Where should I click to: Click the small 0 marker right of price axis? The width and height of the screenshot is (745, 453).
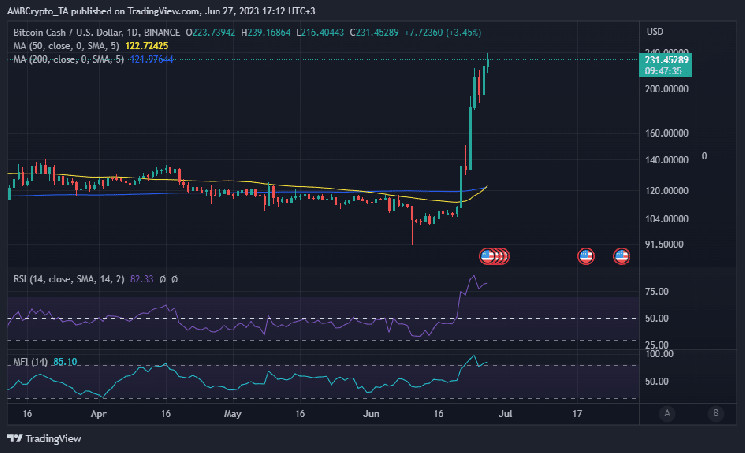click(705, 156)
